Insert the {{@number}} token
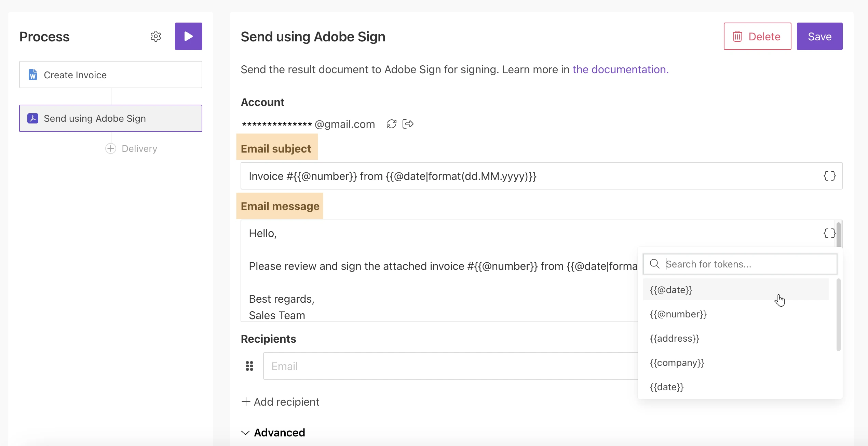The height and width of the screenshot is (446, 868). (736, 314)
